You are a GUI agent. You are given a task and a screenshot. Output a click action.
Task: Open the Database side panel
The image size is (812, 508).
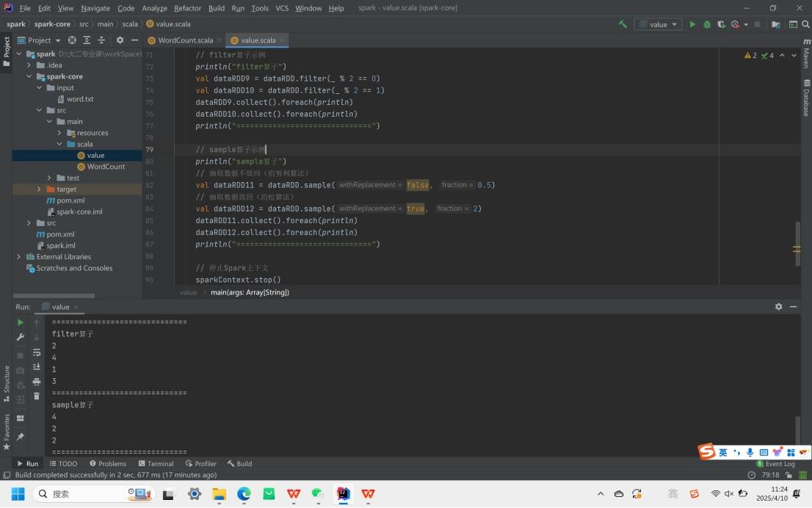[806, 98]
